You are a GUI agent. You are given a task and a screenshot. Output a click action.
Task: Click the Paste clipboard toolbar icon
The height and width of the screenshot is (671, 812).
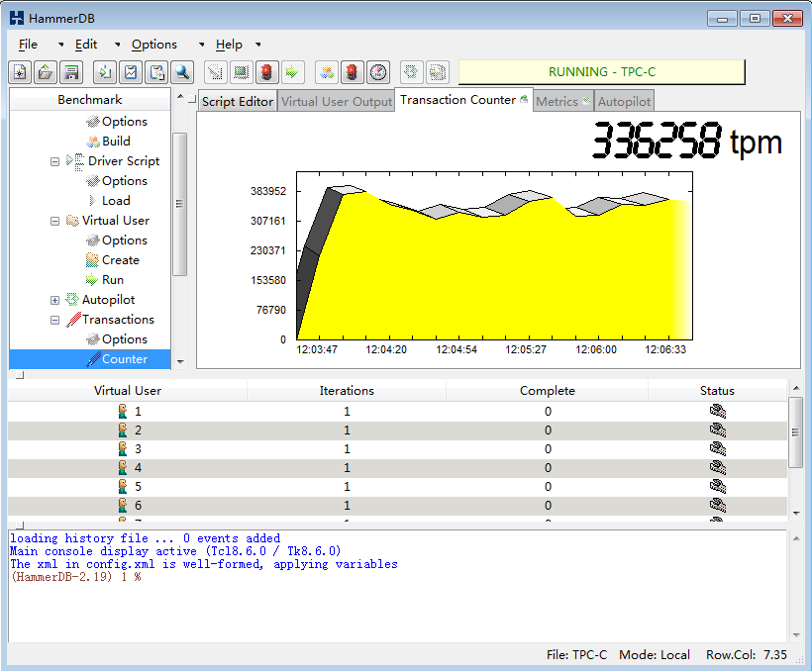point(156,72)
